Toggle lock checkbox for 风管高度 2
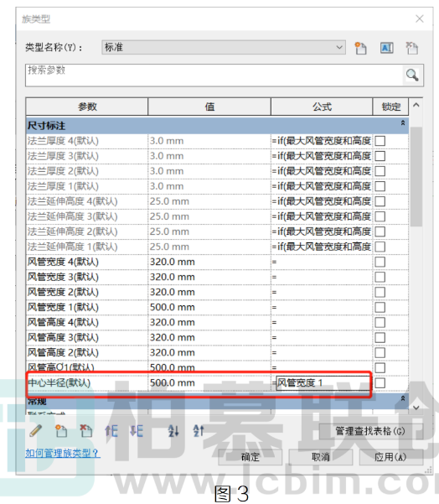The width and height of the screenshot is (439, 504). [380, 352]
